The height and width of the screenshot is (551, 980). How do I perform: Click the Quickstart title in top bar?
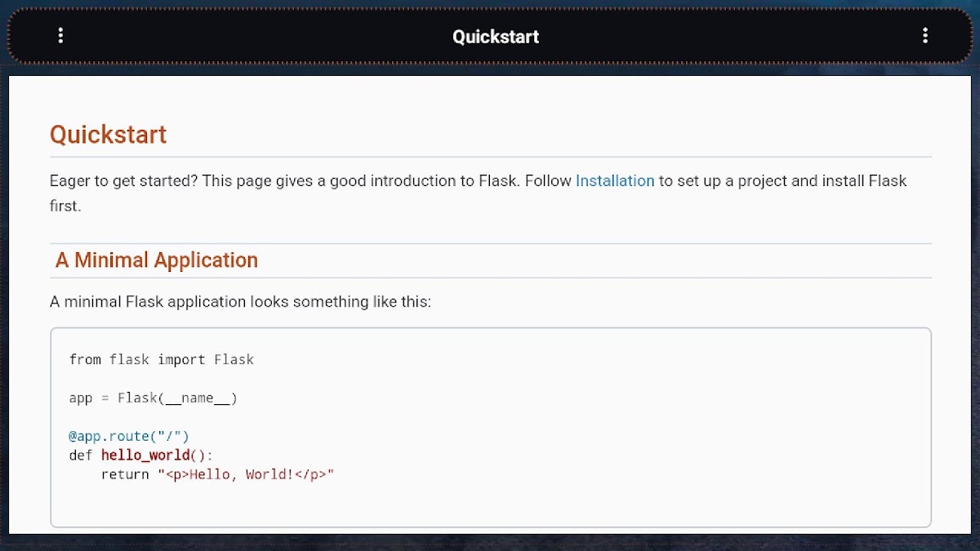496,37
